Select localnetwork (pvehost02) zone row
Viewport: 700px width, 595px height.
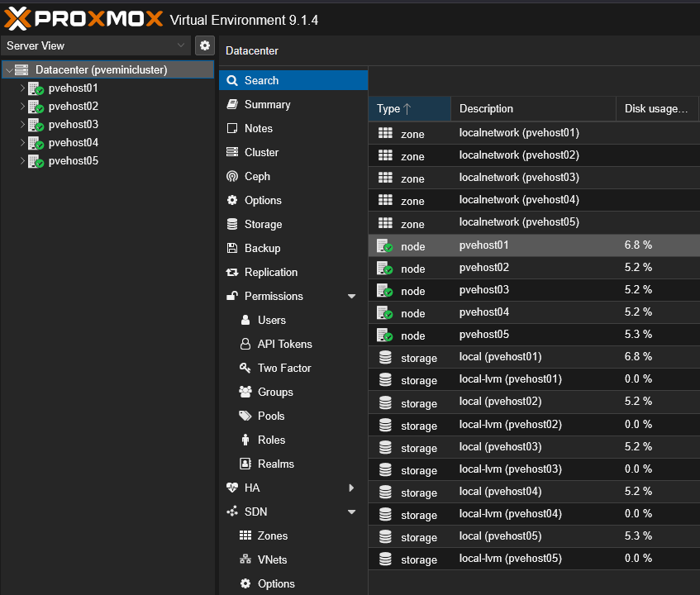coord(534,155)
